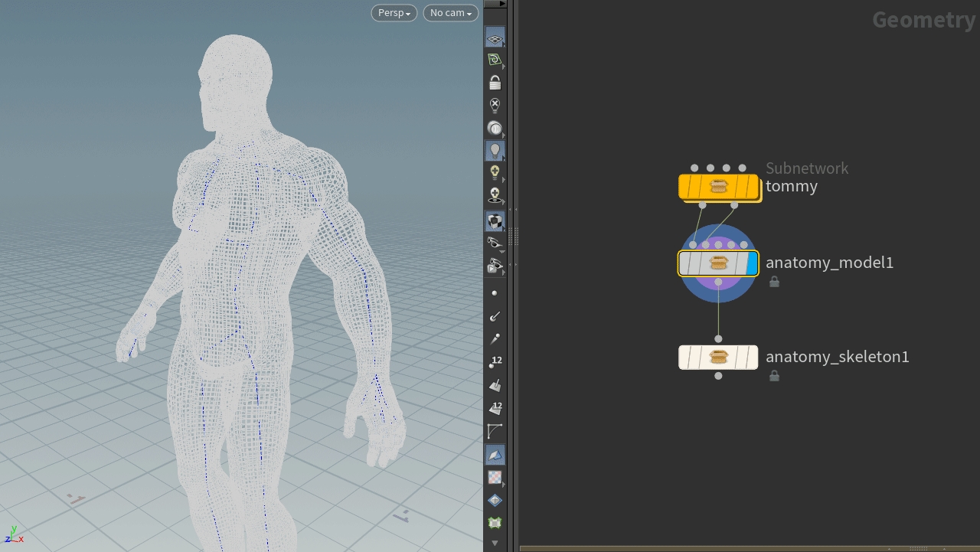Screen dimensions: 980x552
Task: Select the anatomy_skeleton1 node
Action: click(718, 358)
